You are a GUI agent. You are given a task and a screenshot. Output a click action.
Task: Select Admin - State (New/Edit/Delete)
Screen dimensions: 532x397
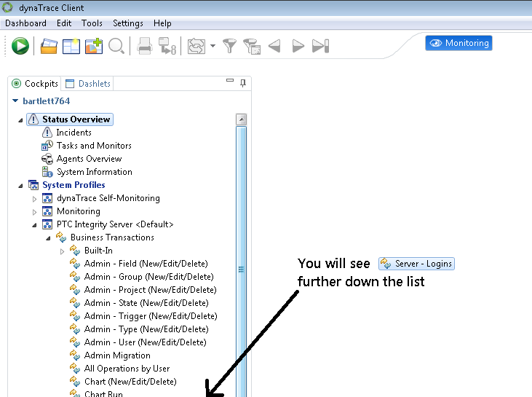click(146, 303)
